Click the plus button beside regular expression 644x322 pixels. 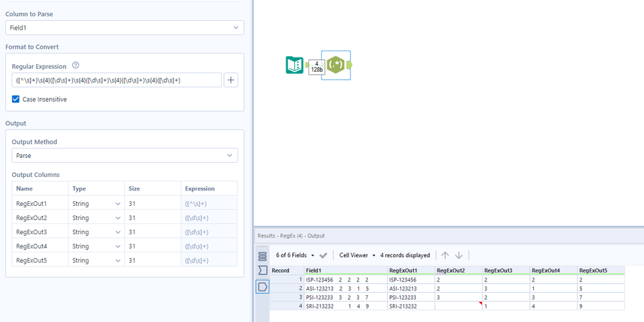(x=231, y=80)
